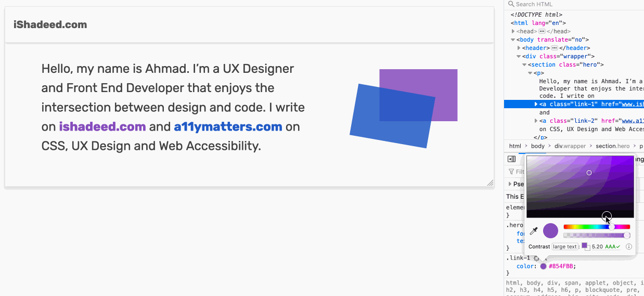Expand the link-2 anchor node
The image size is (644, 296).
tap(536, 121)
